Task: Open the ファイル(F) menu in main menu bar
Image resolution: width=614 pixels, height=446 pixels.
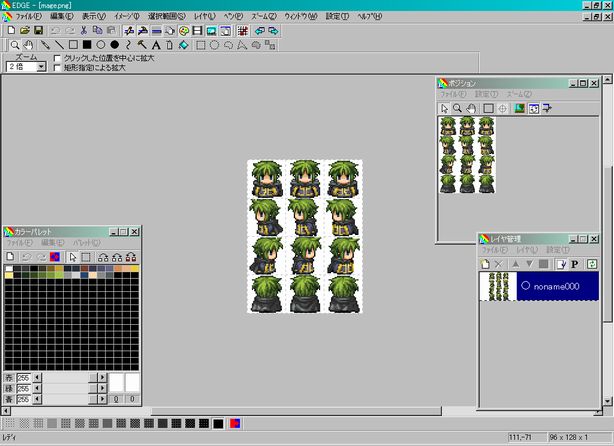Action: coord(28,16)
